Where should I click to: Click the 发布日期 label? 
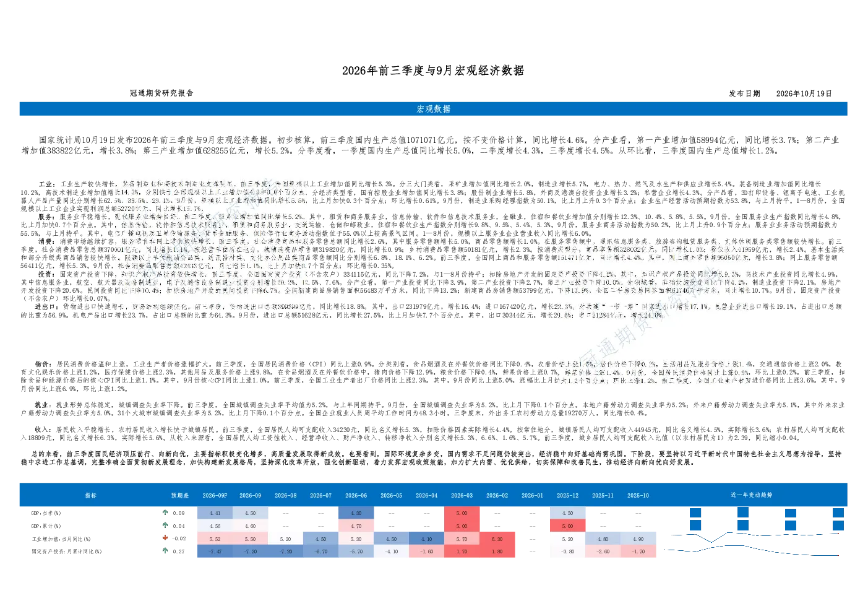744,93
